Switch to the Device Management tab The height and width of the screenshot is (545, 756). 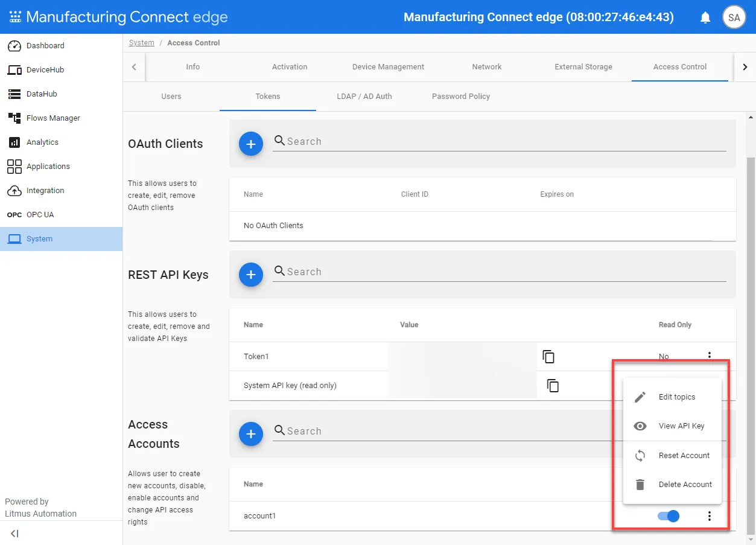(389, 67)
